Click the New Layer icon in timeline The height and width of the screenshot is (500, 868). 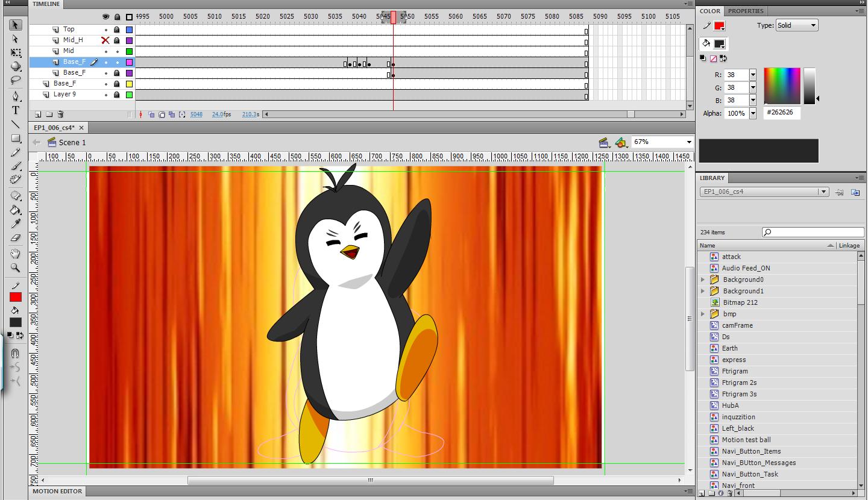click(x=38, y=114)
